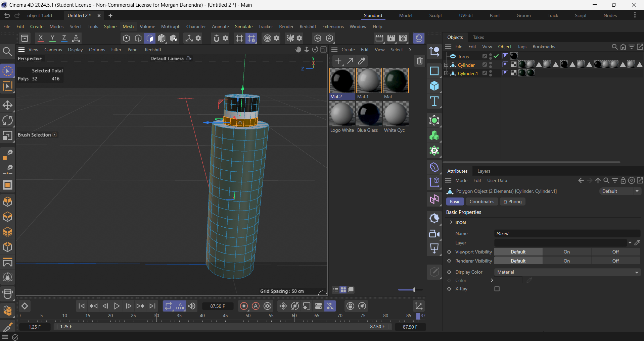This screenshot has height=341, width=644.
Task: Open the MoGraph menu
Action: point(171,26)
